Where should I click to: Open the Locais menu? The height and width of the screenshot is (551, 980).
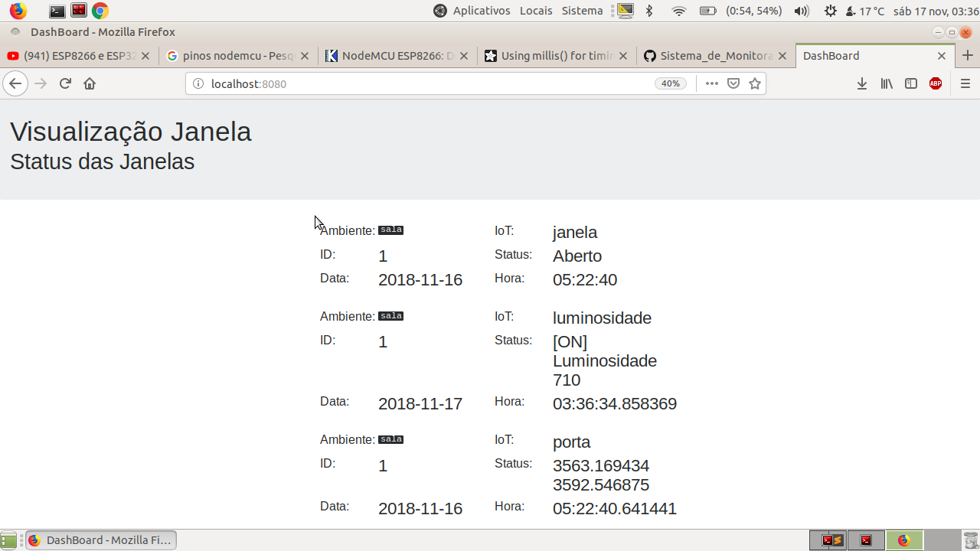(x=536, y=11)
